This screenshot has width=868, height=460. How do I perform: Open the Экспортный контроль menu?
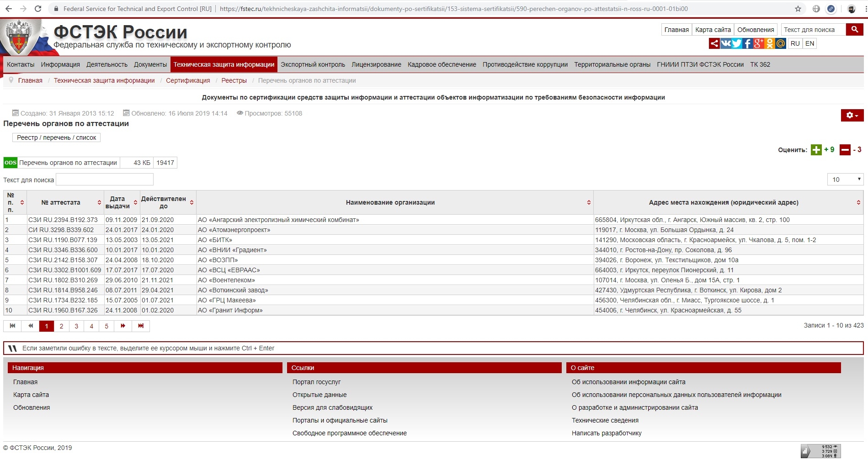[313, 64]
